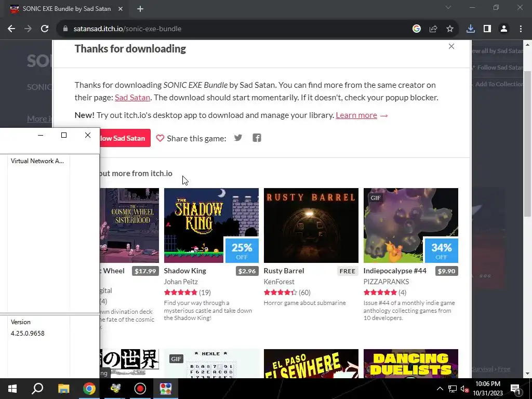532x399 pixels.
Task: Click the version 4.25.0.9658 text
Action: 28,333
